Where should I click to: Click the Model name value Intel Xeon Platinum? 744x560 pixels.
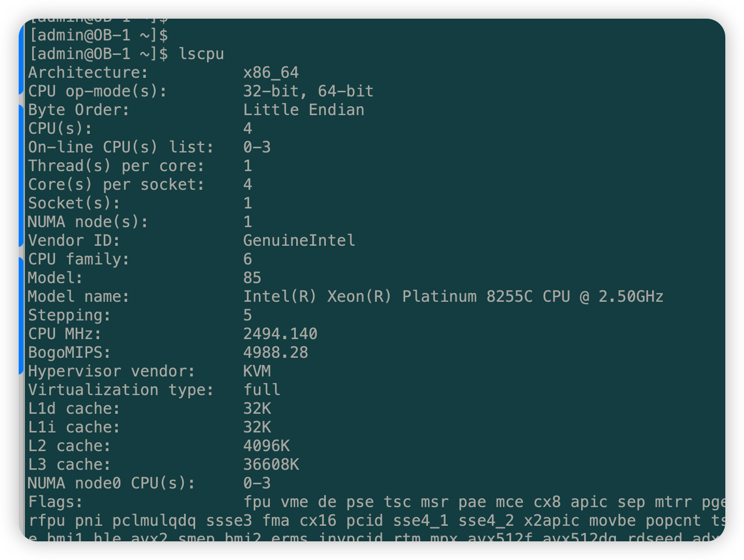453,297
